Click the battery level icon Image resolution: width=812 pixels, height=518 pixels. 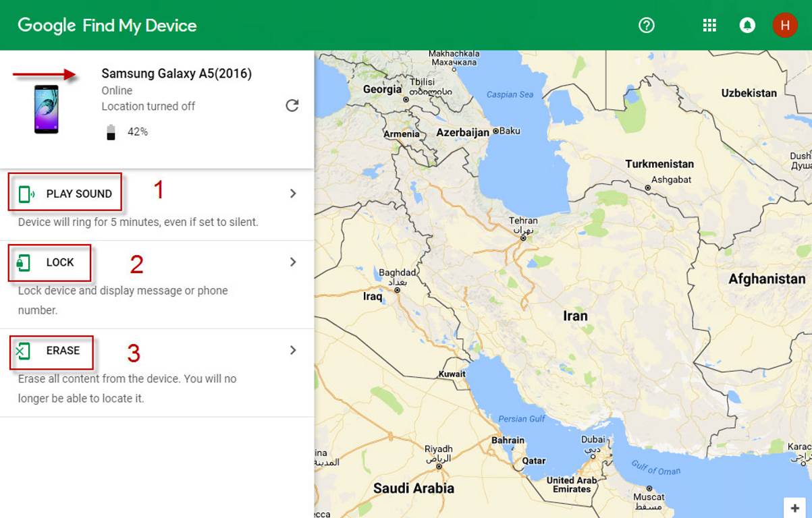click(x=111, y=132)
